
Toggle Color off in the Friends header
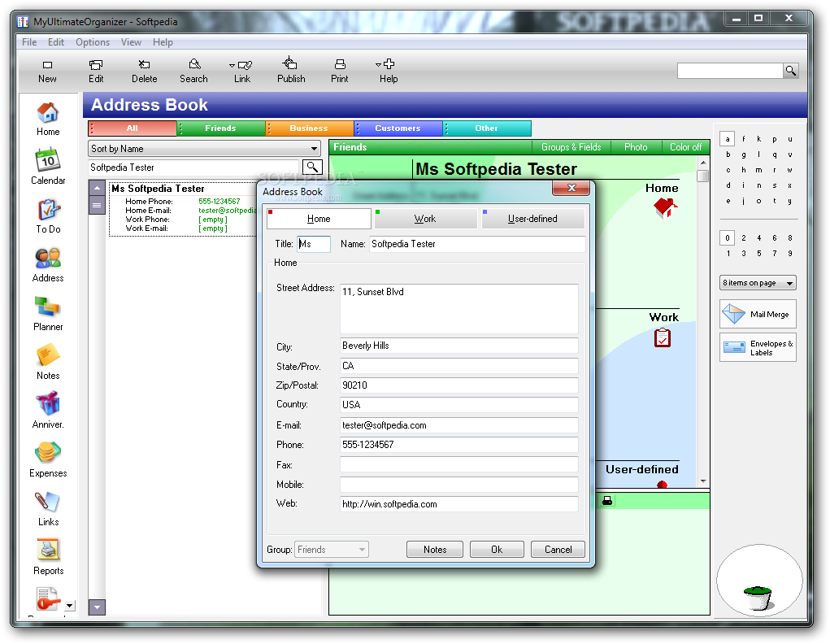pos(685,147)
